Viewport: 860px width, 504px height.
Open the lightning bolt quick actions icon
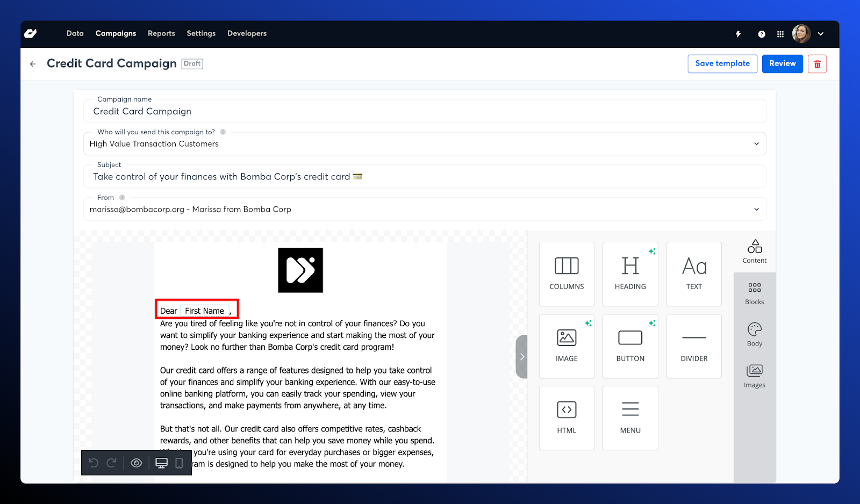739,34
